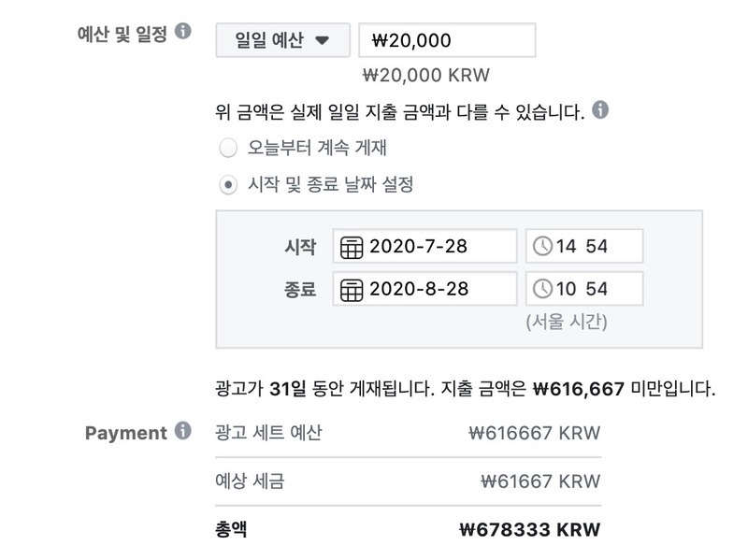Click info icon beside 예산 및 일정

[x=182, y=31]
